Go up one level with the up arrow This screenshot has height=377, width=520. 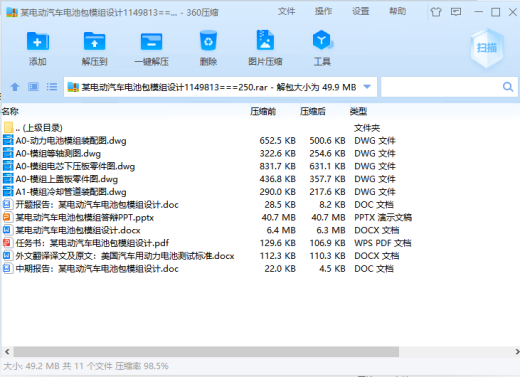pos(15,87)
